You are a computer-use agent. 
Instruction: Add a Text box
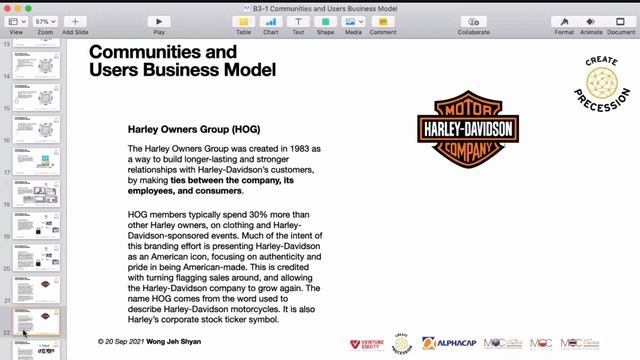pyautogui.click(x=298, y=22)
